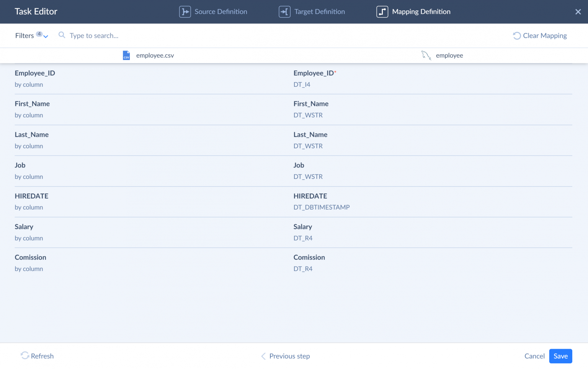Viewport: 588px width, 369px height.
Task: Click the MySQL employee table icon
Action: click(426, 55)
